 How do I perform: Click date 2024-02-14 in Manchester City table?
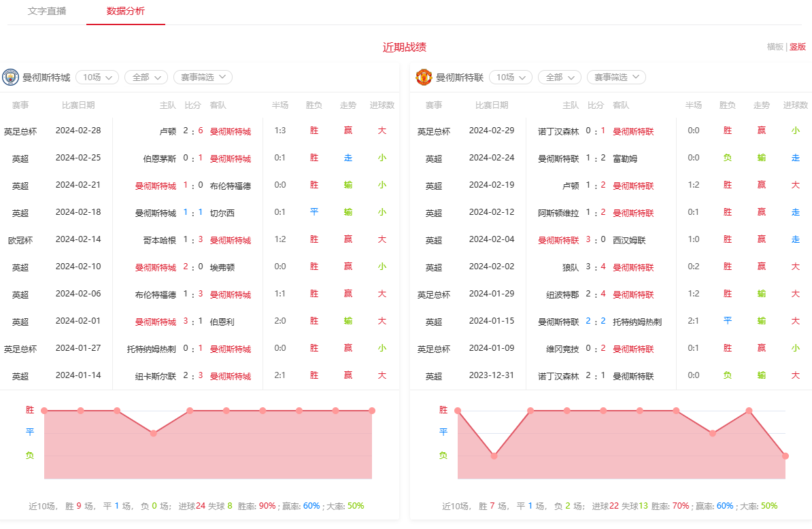click(x=78, y=239)
